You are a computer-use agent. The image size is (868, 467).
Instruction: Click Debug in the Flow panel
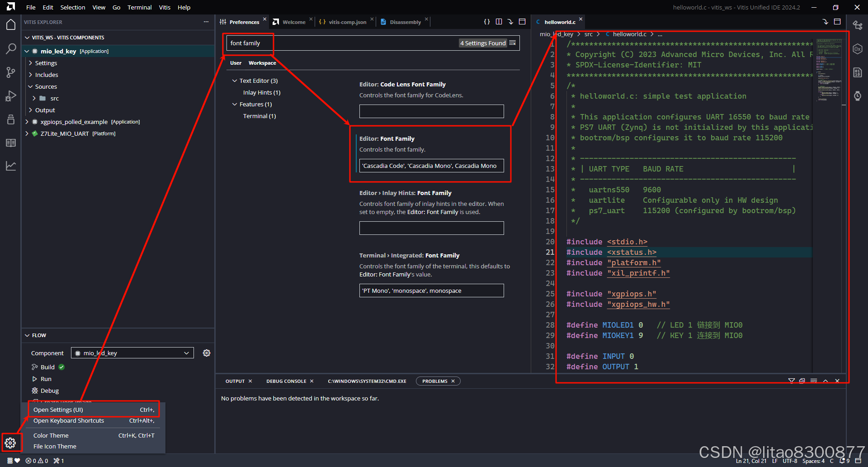coord(49,391)
